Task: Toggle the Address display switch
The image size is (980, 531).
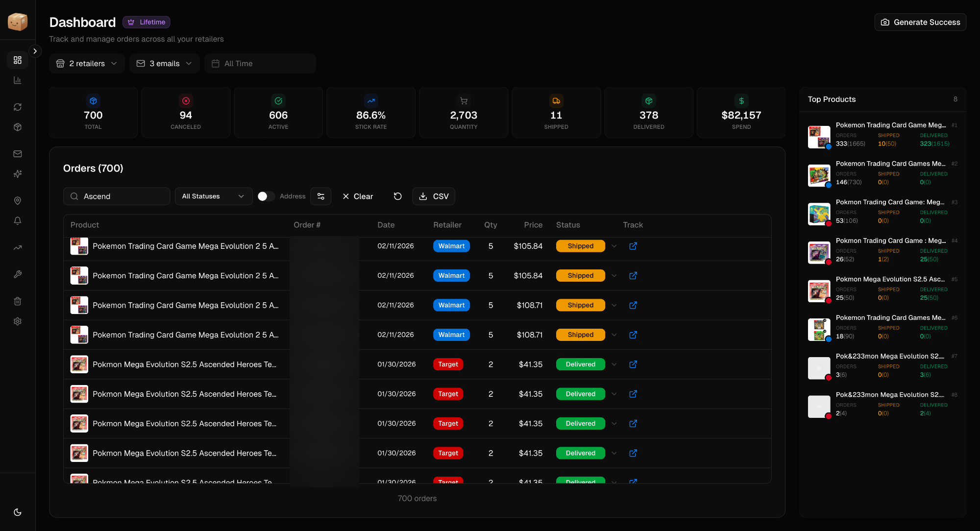Action: coord(266,196)
